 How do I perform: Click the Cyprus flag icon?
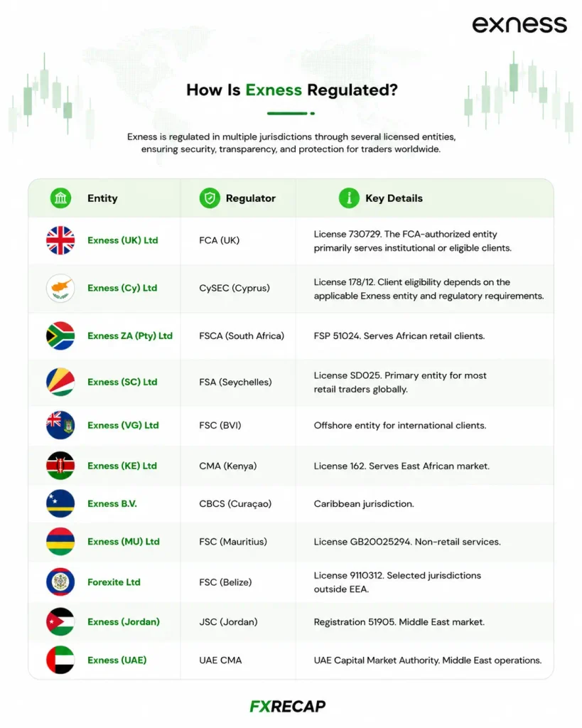tap(60, 289)
